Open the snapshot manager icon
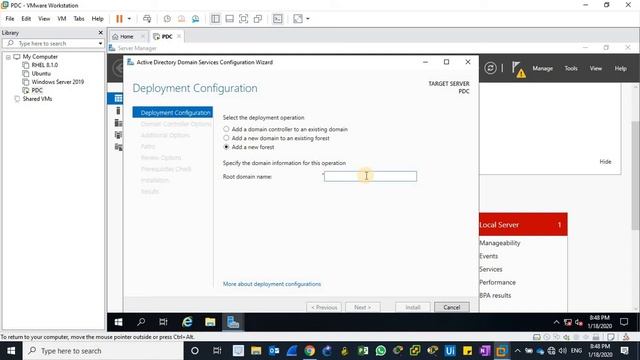The width and height of the screenshot is (640, 360). (x=196, y=19)
